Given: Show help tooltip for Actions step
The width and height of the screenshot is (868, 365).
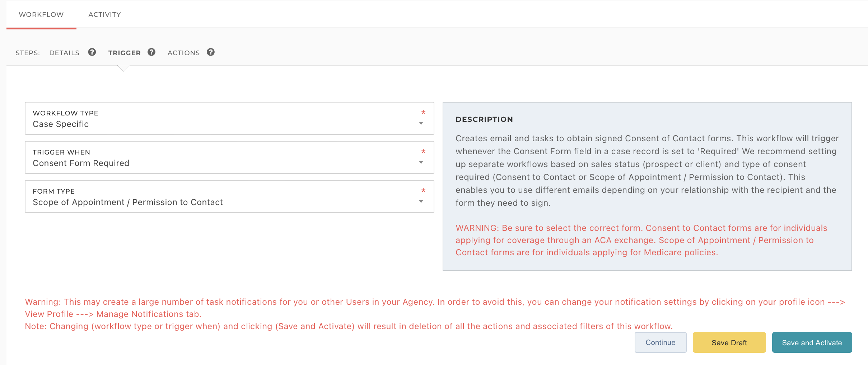Looking at the screenshot, I should 211,52.
